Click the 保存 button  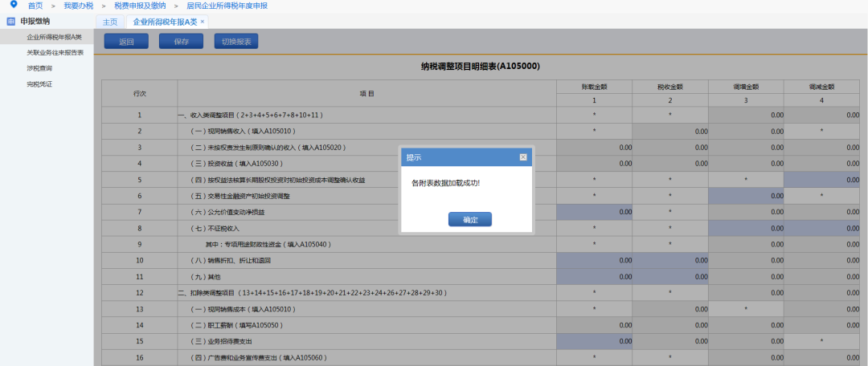181,42
